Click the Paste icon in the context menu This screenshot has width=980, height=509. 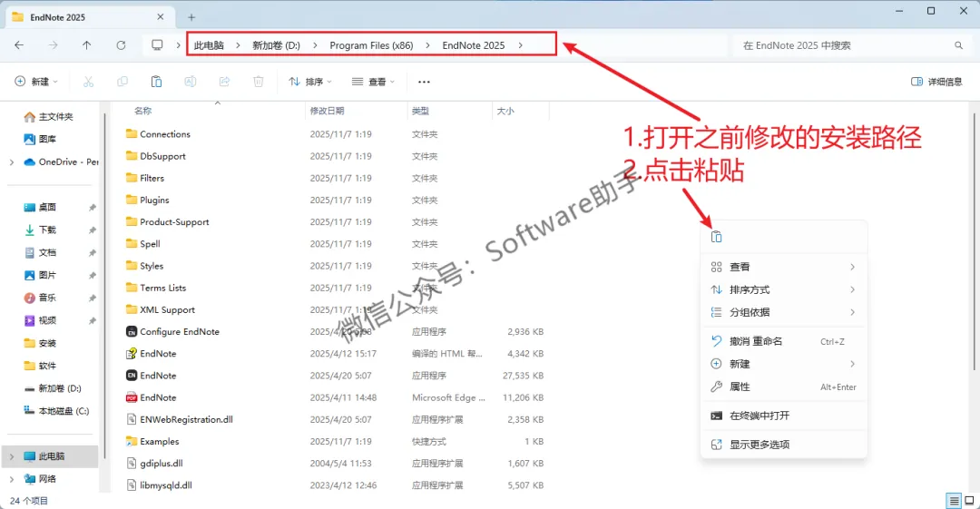(716, 237)
